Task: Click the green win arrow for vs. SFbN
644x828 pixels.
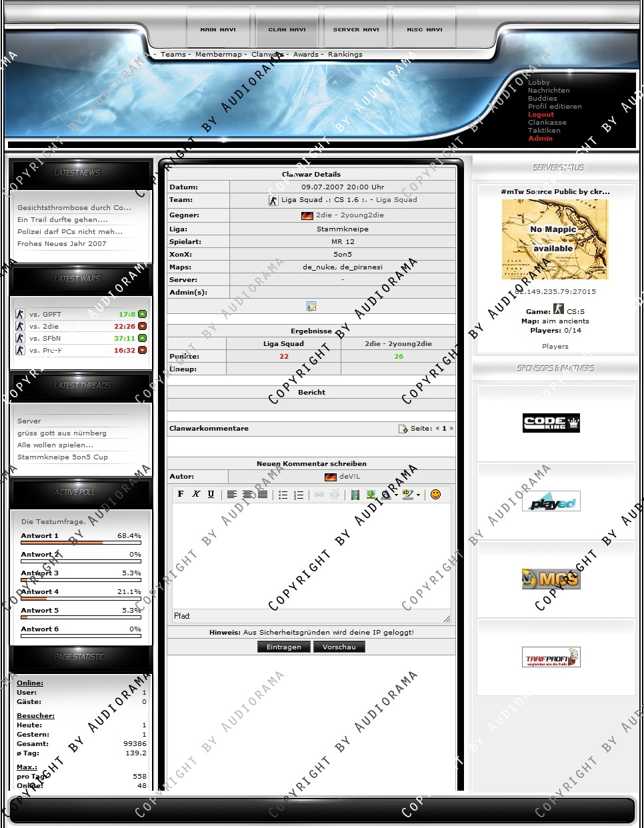Action: (142, 338)
